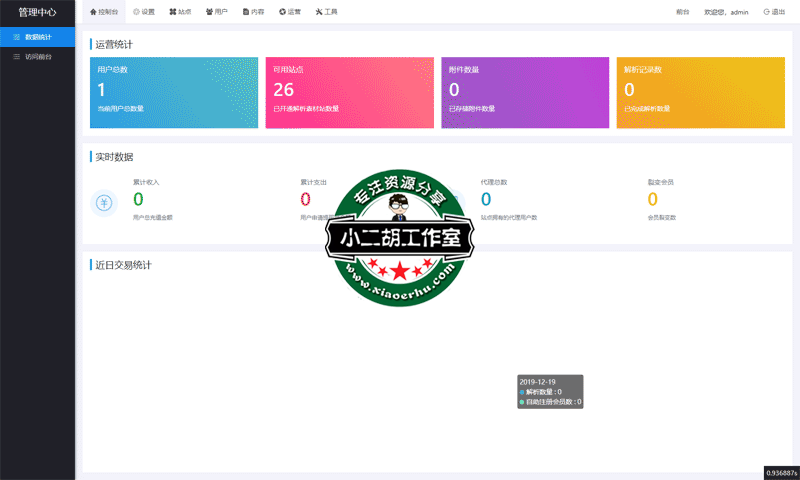This screenshot has height=480, width=800.
Task: Click the green 累计收入 value
Action: [138, 199]
